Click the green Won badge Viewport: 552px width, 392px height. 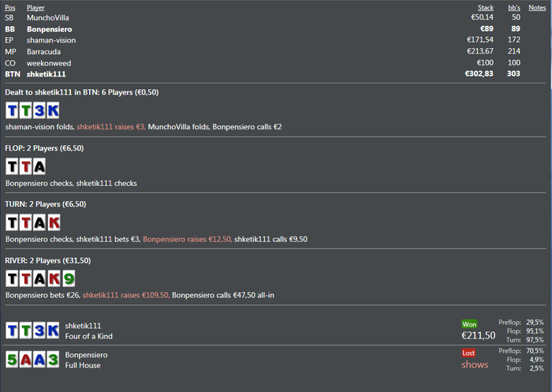tap(469, 323)
